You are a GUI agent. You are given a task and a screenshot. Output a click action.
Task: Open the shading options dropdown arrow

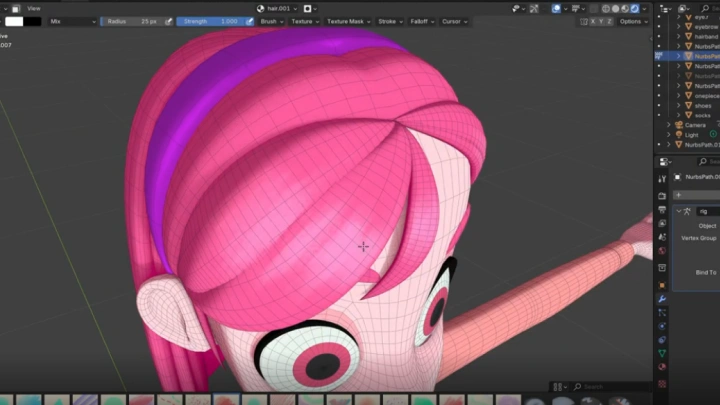click(x=644, y=9)
